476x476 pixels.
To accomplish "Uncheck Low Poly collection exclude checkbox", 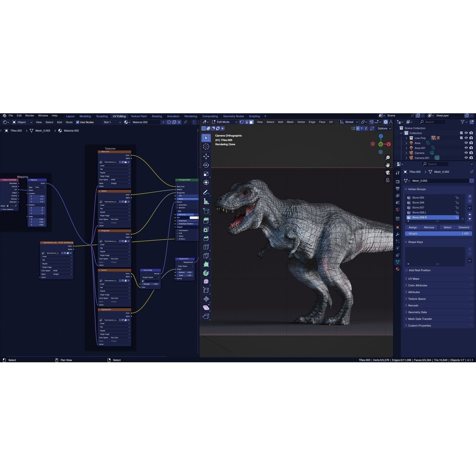I will pyautogui.click(x=461, y=138).
